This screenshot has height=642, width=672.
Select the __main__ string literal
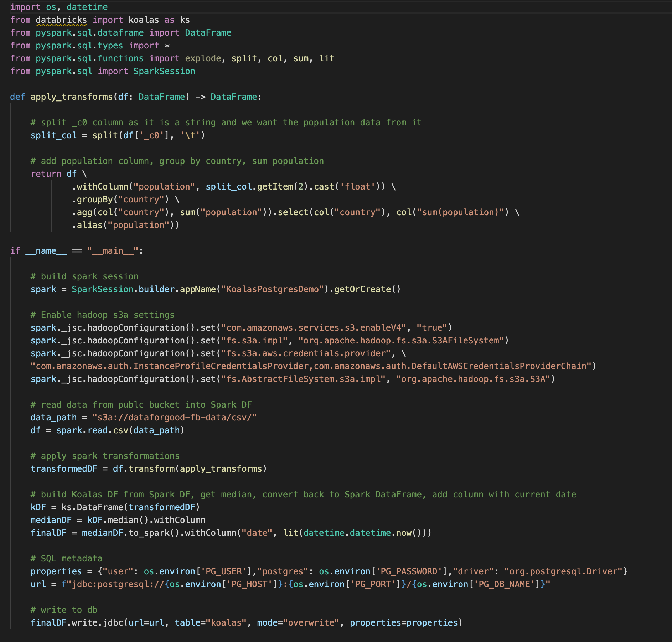coord(113,250)
